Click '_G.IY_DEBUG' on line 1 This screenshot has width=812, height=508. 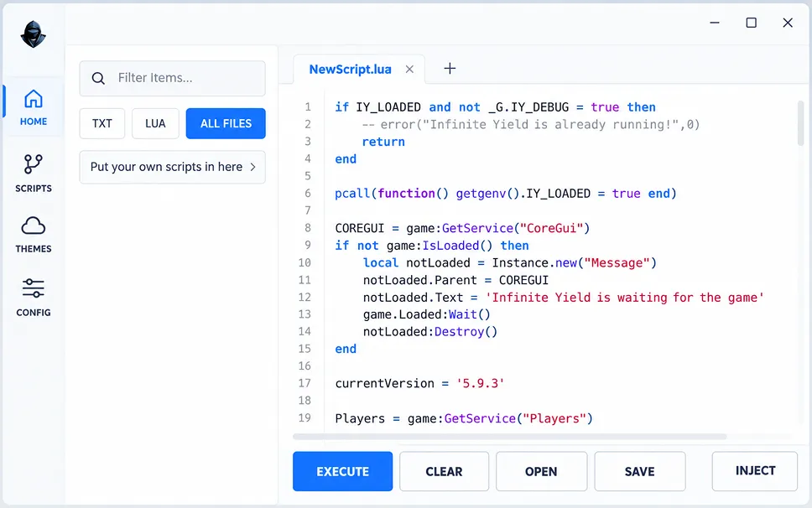(x=528, y=107)
